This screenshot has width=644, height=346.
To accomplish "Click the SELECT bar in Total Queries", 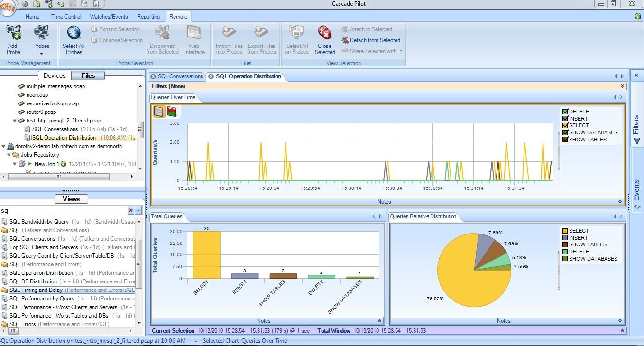I will (207, 255).
